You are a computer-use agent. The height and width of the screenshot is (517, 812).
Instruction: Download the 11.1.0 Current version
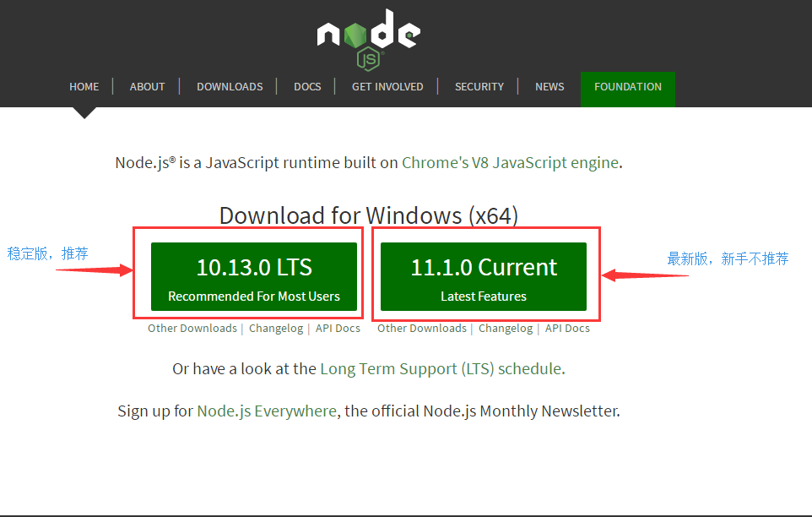[483, 276]
